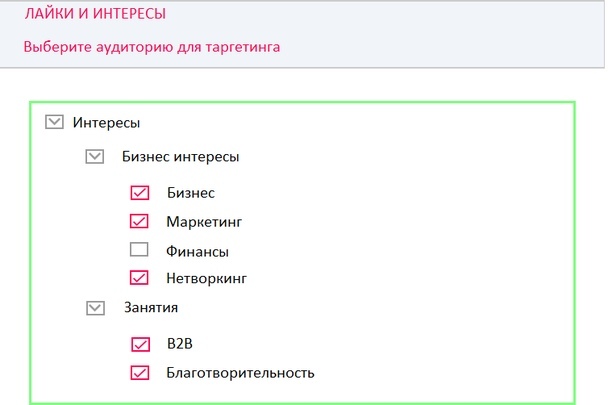Click Выберите аудиторию для таргетинга text
Screen dimensions: 608x405
click(x=152, y=47)
